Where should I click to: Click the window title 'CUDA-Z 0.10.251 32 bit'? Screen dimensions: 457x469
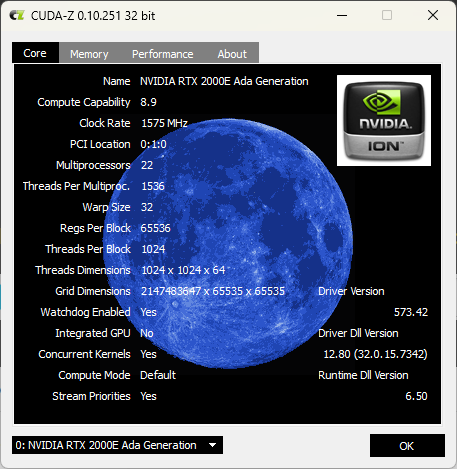coord(93,16)
